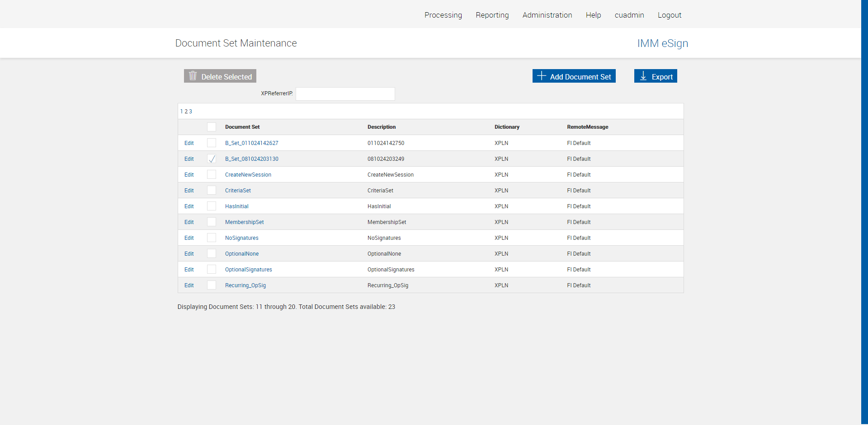Open the Help menu
The width and height of the screenshot is (868, 425).
(593, 15)
